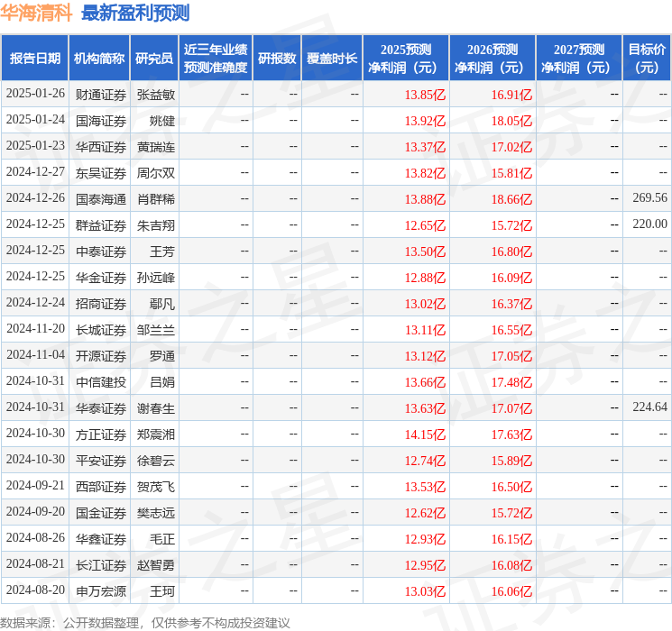Viewport: 672px width, 631px height.
Task: Click the 最新盈利预测 heading
Action: pos(135,13)
